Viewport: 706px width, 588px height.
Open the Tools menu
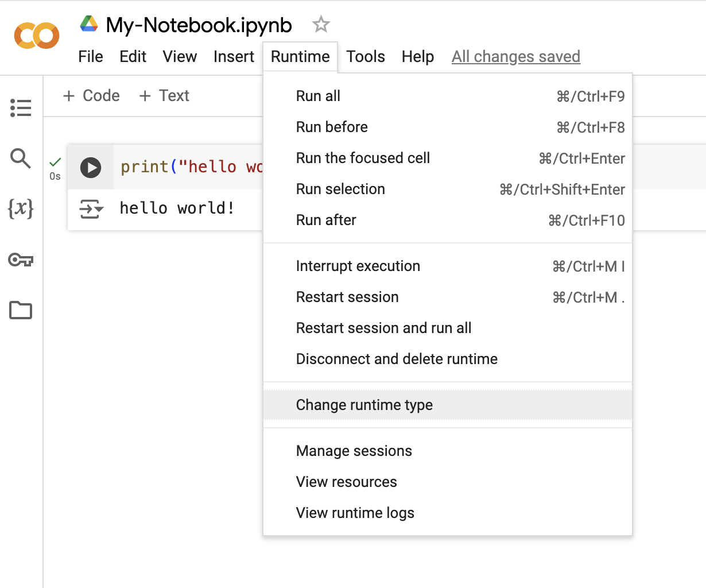point(366,56)
